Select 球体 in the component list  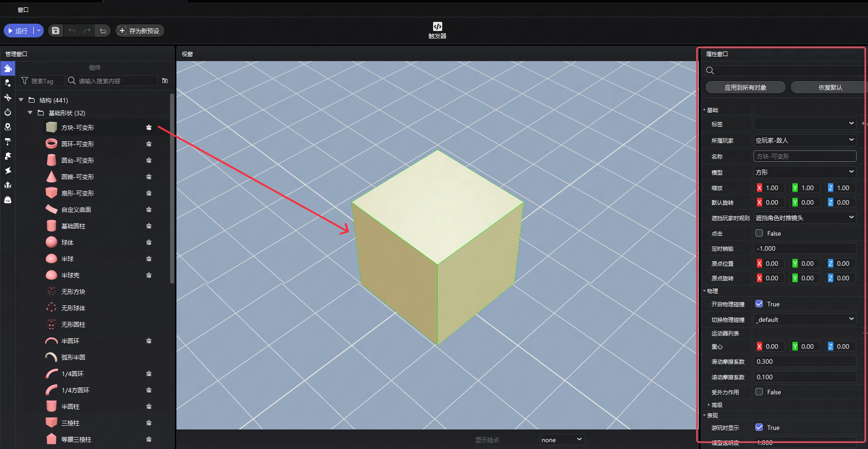pyautogui.click(x=67, y=243)
